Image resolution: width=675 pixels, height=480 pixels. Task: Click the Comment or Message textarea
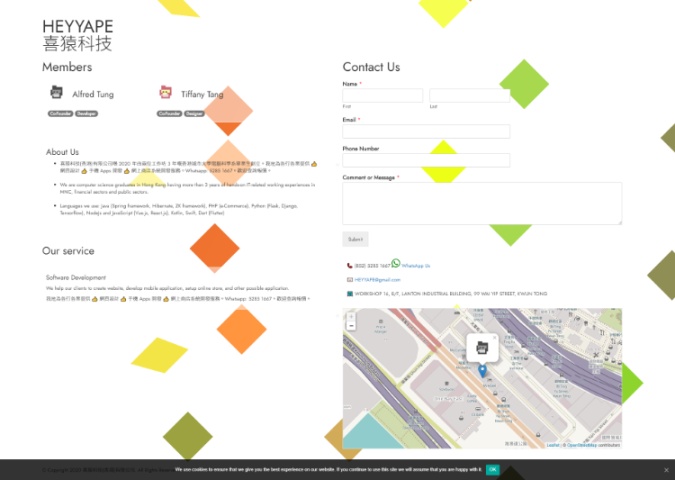point(482,203)
